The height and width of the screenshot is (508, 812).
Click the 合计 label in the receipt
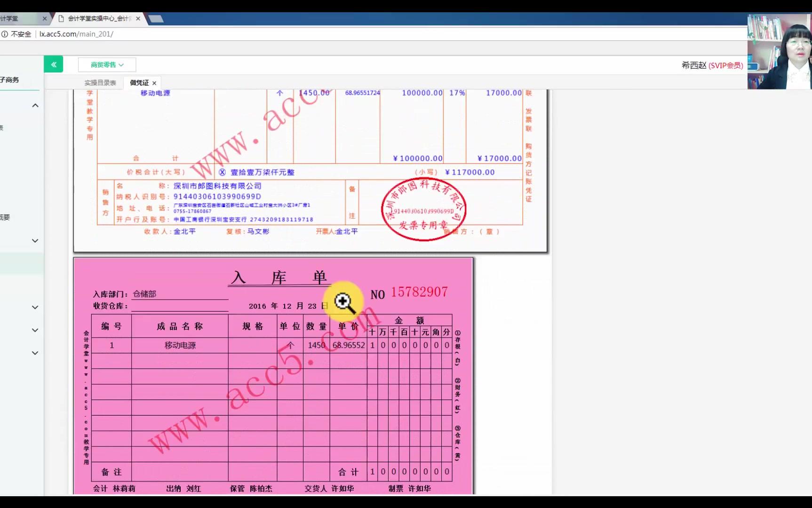[x=349, y=472]
